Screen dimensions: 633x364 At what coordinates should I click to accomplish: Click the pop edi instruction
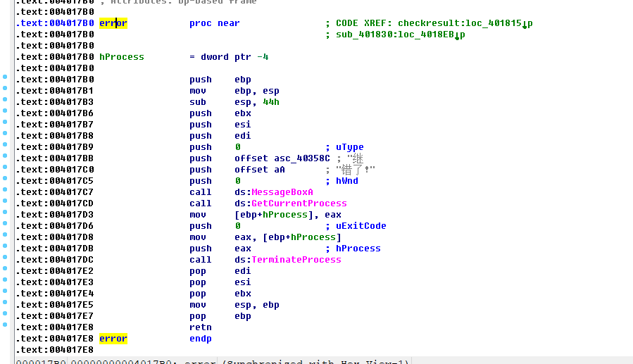coord(220,271)
